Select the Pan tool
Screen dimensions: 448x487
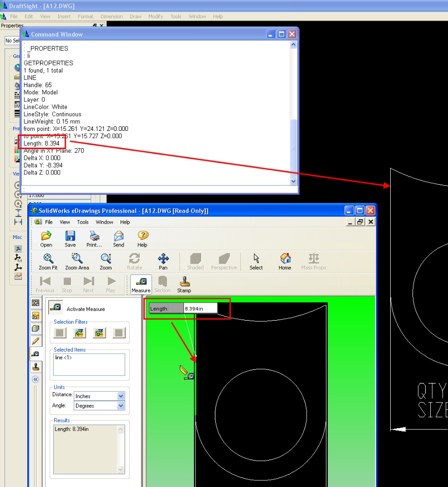(x=163, y=262)
